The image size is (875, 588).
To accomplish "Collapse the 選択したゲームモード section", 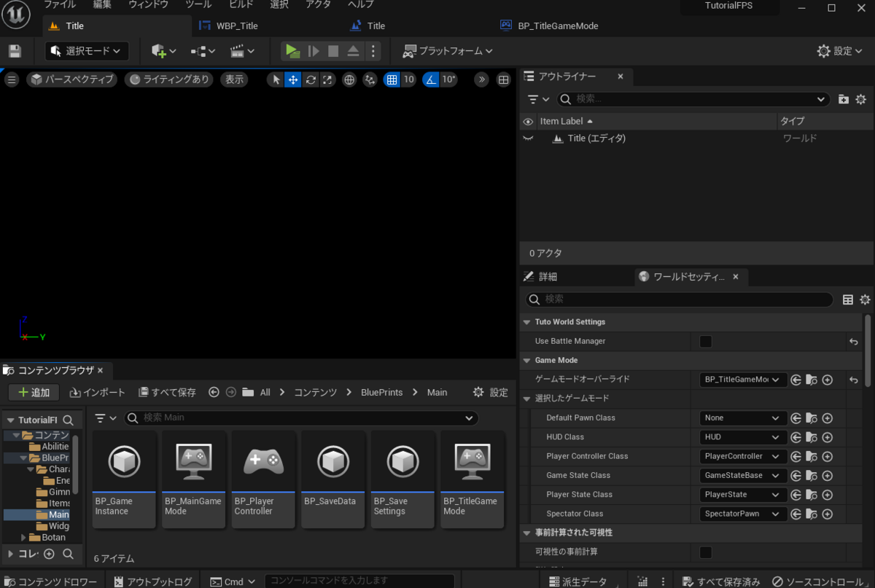I will (526, 399).
